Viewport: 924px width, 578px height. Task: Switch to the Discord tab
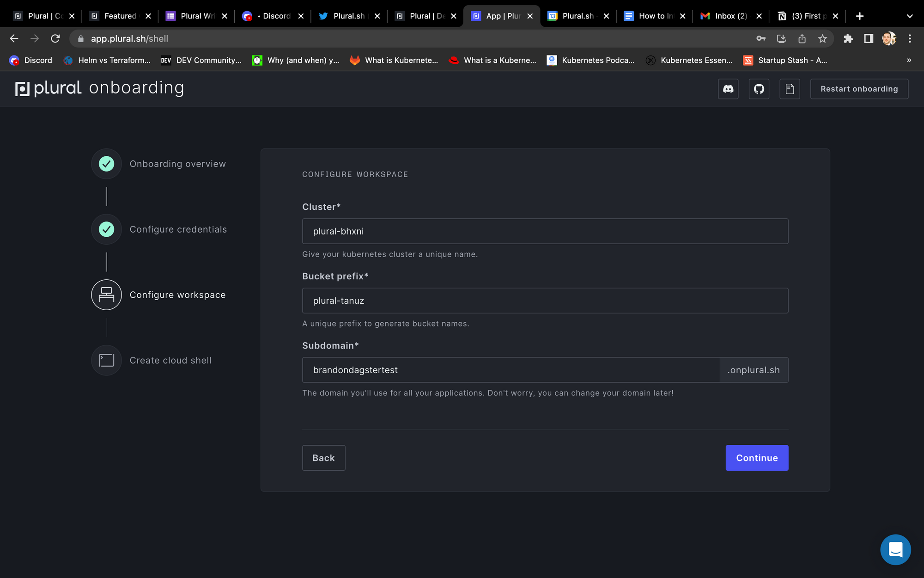pos(273,16)
